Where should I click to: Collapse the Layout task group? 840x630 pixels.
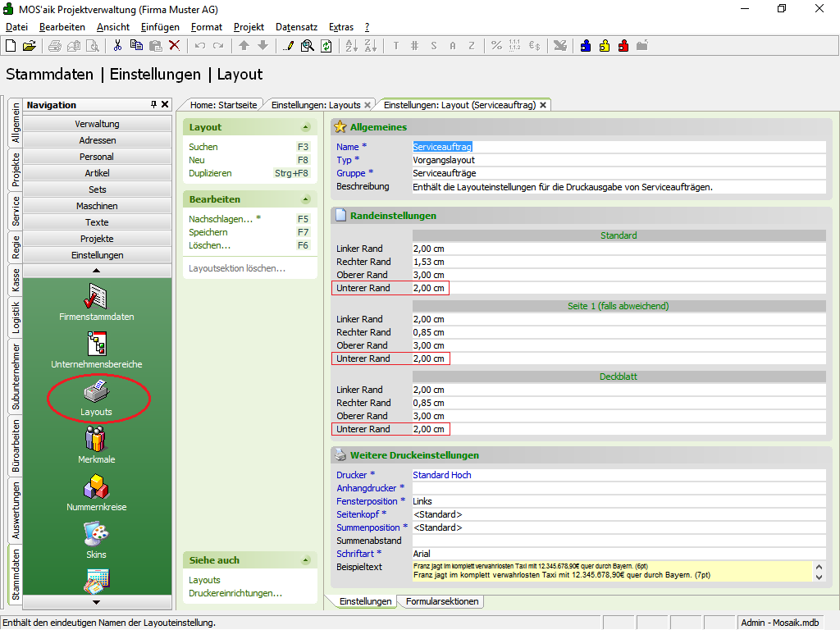306,127
